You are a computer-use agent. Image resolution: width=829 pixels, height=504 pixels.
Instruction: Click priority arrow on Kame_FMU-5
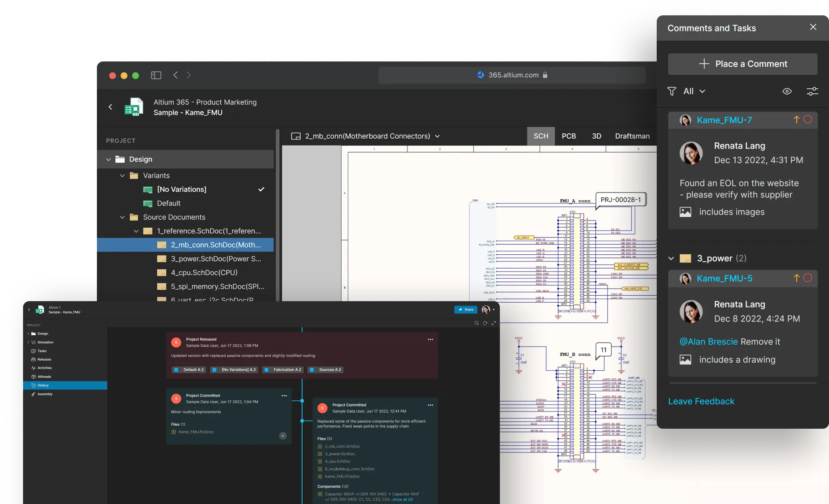[796, 278]
